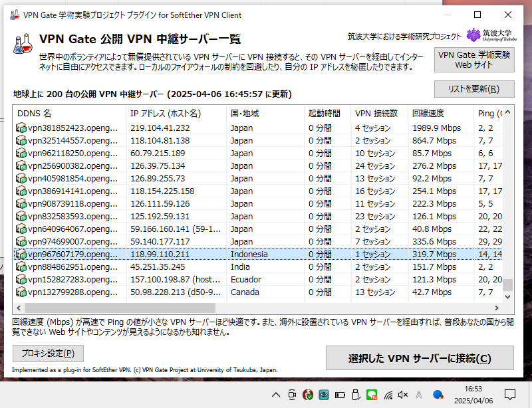
Task: Select IP address 118.104.81.138
Action: click(x=160, y=140)
